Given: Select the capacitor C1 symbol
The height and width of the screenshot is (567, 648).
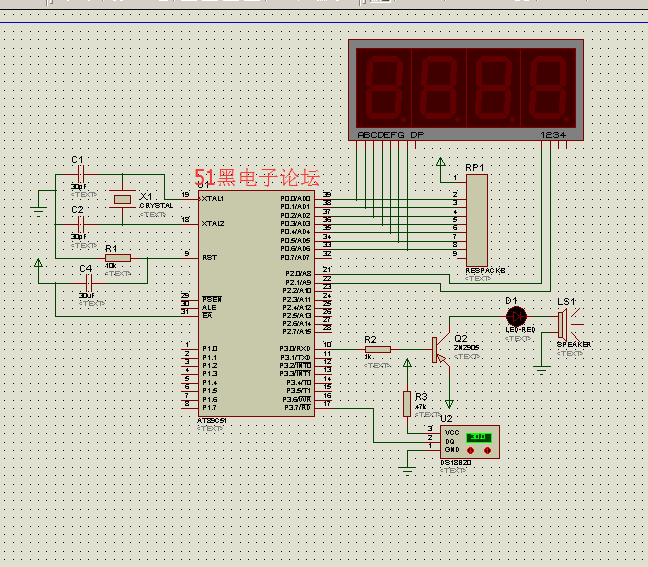Looking at the screenshot, I should (x=81, y=174).
